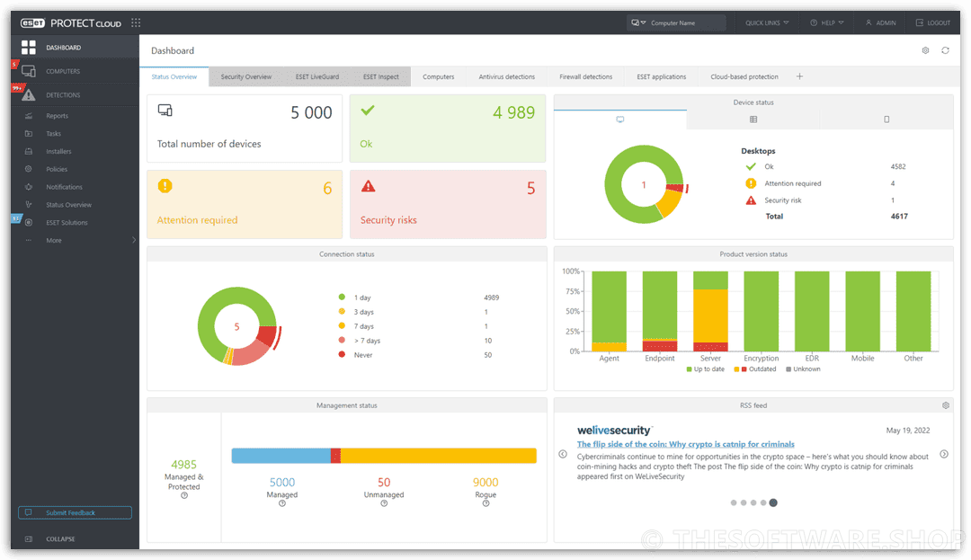Open the Attention required yellow tile
The image size is (971, 560).
pos(245,204)
